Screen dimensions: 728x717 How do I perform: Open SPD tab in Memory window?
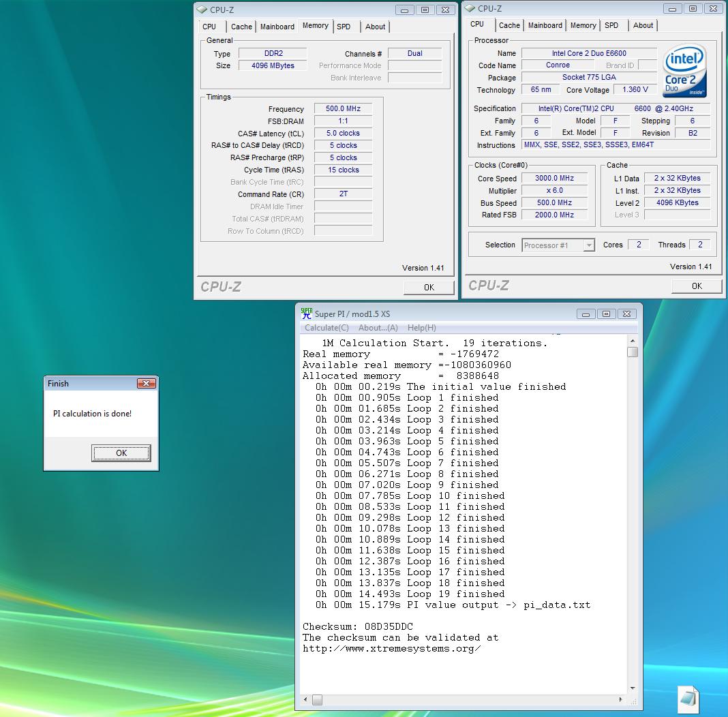coord(344,27)
